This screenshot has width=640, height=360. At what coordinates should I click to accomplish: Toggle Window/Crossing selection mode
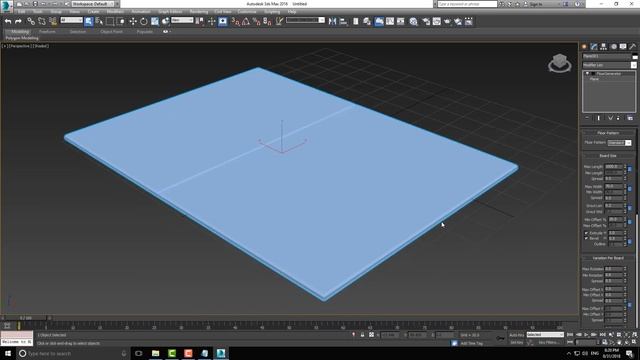click(121, 21)
